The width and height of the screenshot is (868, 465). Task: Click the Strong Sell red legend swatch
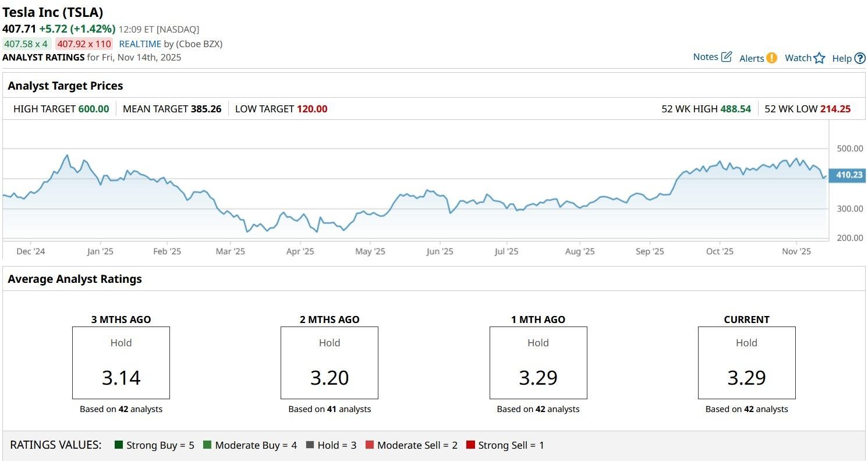point(470,445)
